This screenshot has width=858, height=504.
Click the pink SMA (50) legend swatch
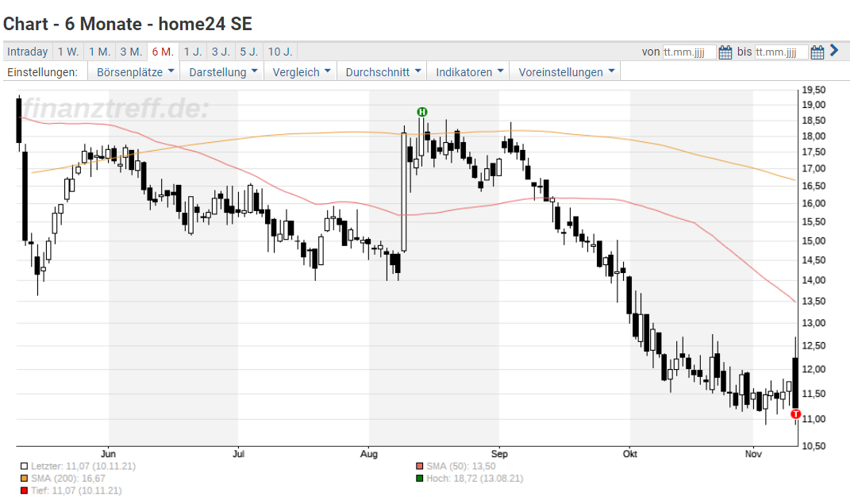coord(420,466)
